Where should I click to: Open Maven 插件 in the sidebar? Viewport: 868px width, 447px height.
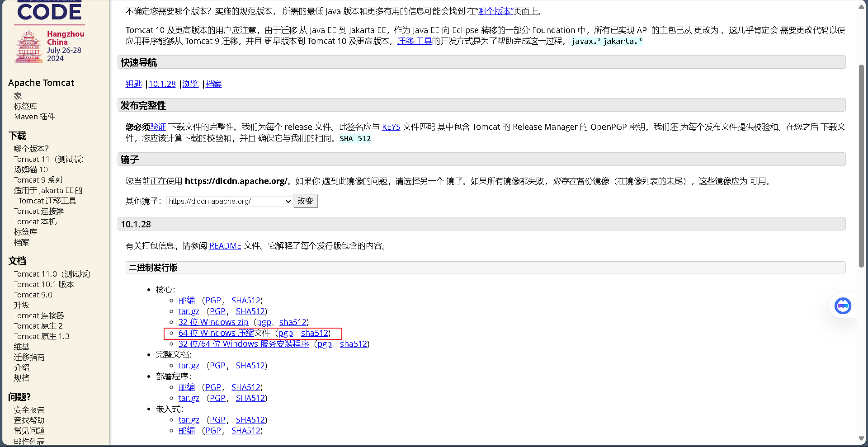34,117
